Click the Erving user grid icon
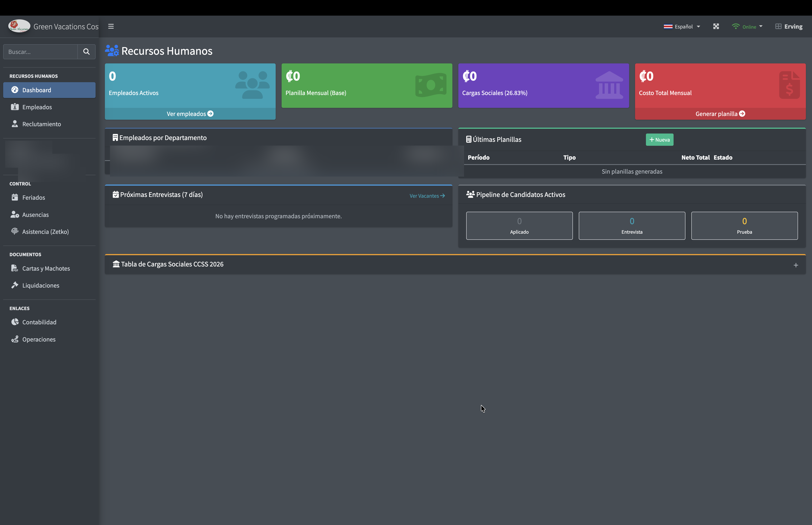This screenshot has height=525, width=812. click(778, 26)
